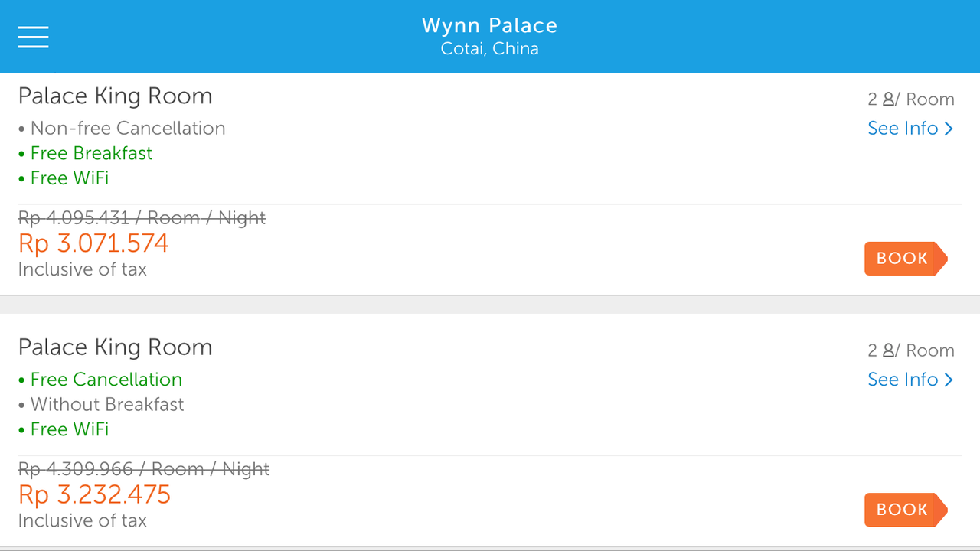Screen dimensions: 980x551
Task: Click the crossed-out Rp 4.095.431 original price
Action: (142, 218)
